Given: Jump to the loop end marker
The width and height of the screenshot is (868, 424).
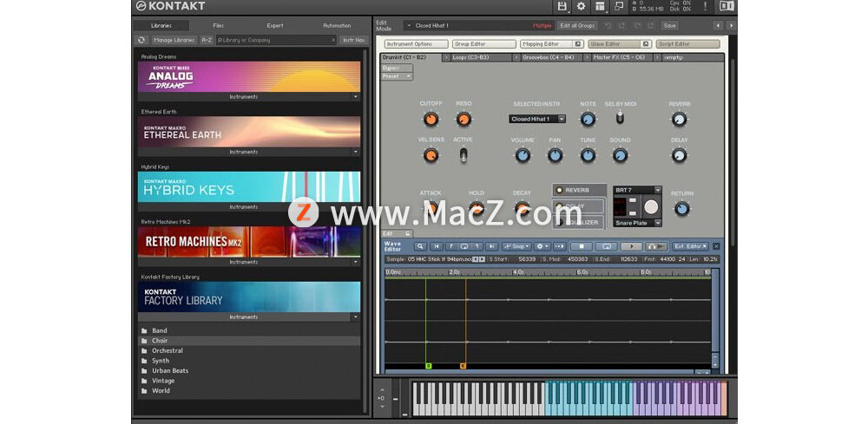Looking at the screenshot, I should [x=477, y=246].
